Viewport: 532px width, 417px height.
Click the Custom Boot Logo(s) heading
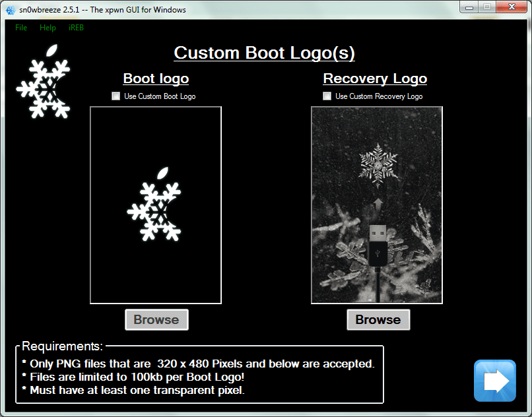pyautogui.click(x=264, y=53)
